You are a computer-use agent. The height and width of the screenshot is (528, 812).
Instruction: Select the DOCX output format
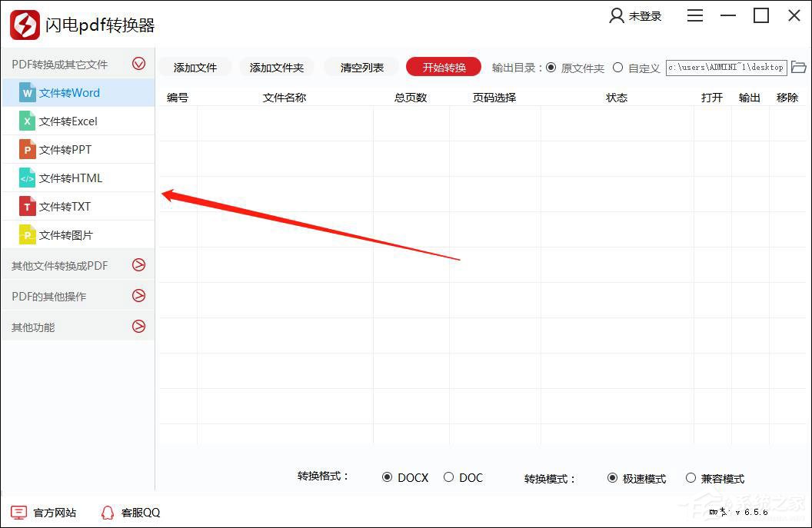tap(388, 477)
